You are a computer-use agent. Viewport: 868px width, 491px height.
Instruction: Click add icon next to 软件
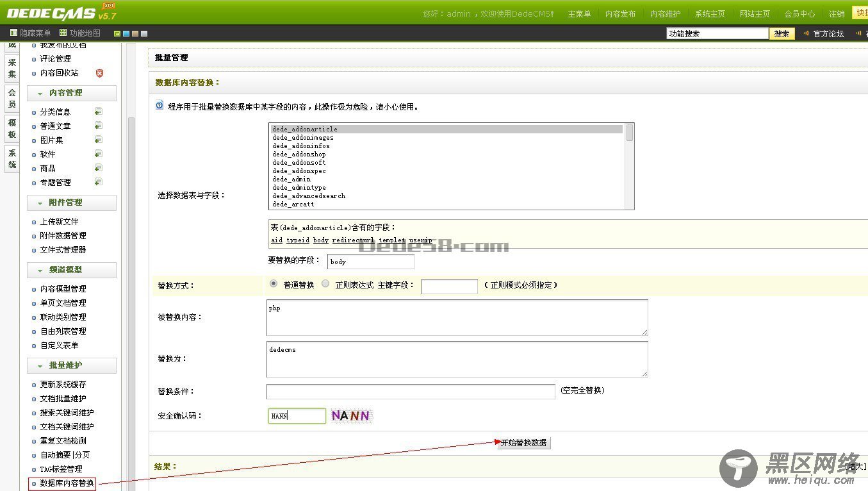98,154
